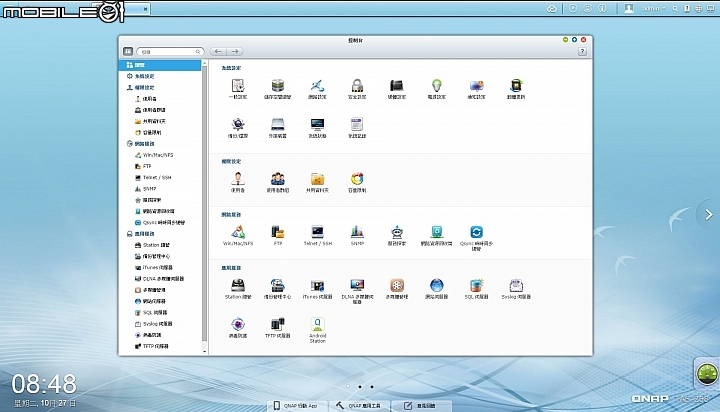Select Qsync entry in the sidebar
720x412 pixels.
pyautogui.click(x=160, y=223)
